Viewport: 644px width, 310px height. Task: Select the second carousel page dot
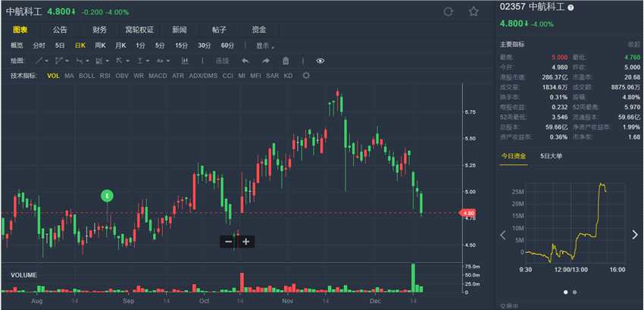click(574, 293)
